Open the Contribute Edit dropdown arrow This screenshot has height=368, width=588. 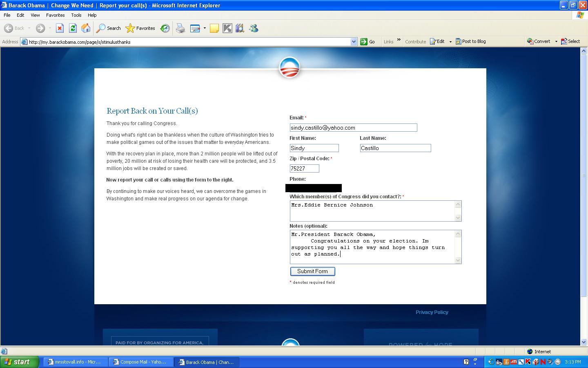[x=450, y=42]
